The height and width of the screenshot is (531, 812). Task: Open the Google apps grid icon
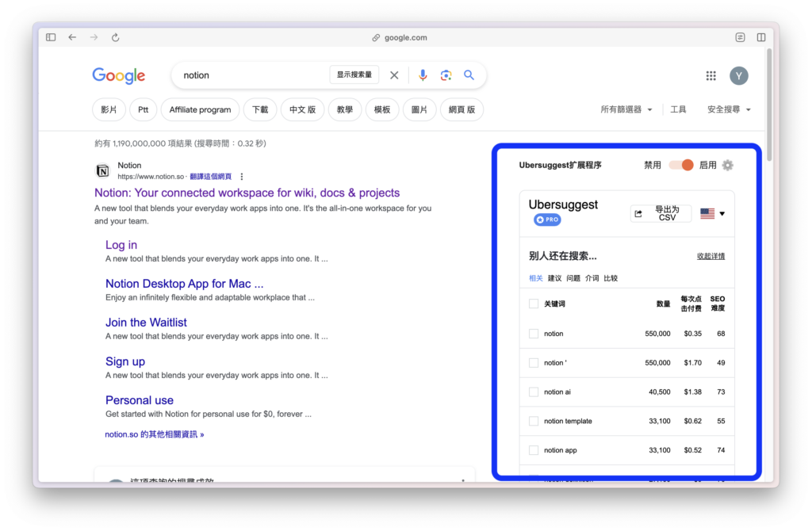coord(711,75)
